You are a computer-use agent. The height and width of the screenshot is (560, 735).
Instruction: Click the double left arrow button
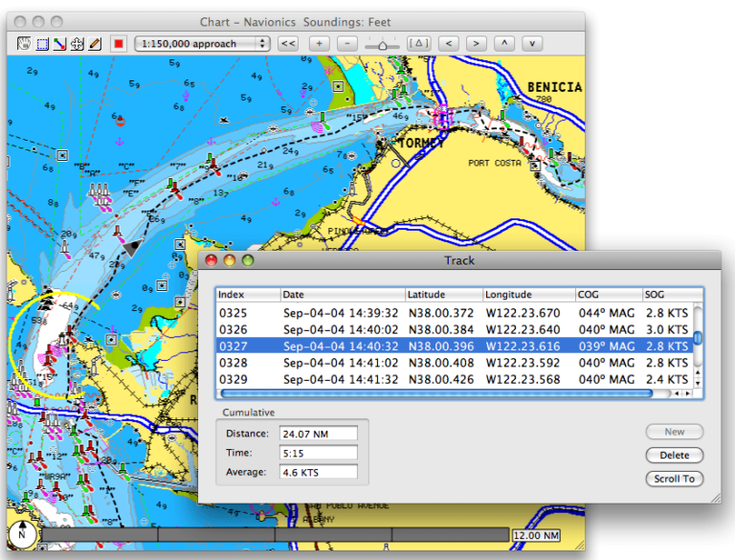pos(287,43)
